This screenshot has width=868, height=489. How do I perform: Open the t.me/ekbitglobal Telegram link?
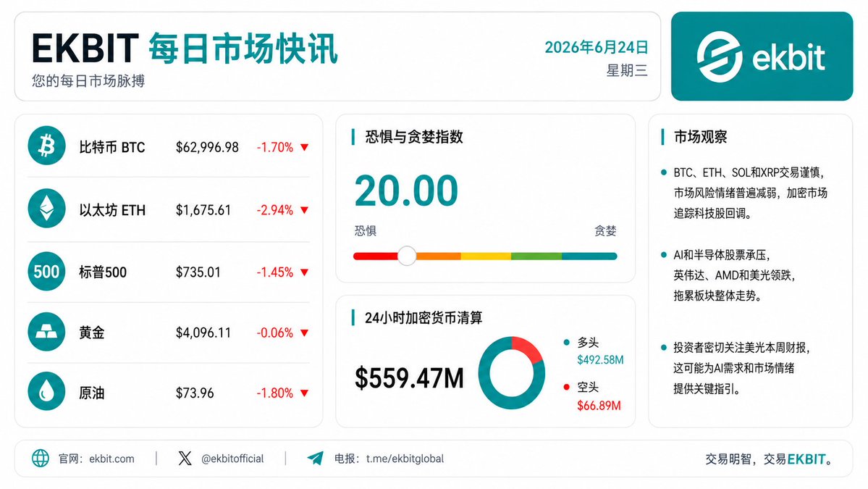tap(405, 459)
